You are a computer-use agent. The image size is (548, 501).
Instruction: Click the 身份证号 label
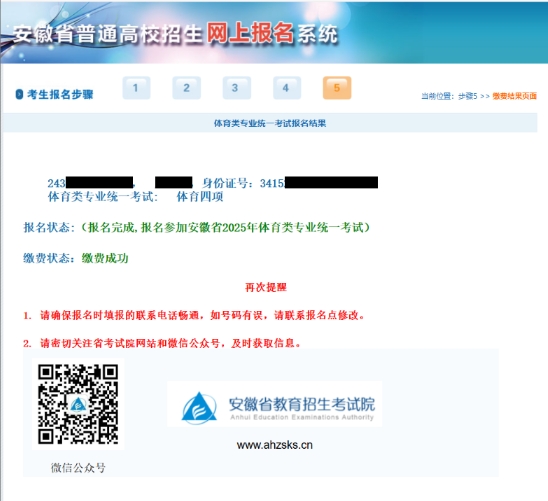point(225,183)
